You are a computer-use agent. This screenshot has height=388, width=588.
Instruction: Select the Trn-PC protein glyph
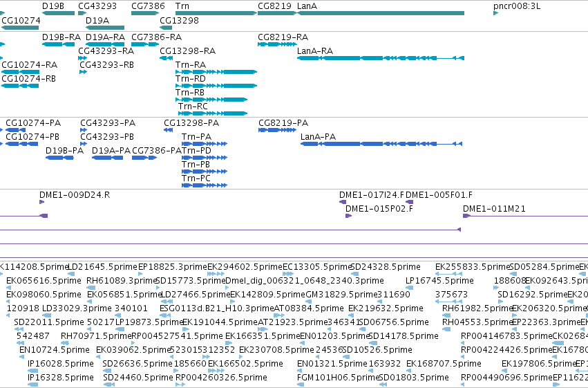205,185
